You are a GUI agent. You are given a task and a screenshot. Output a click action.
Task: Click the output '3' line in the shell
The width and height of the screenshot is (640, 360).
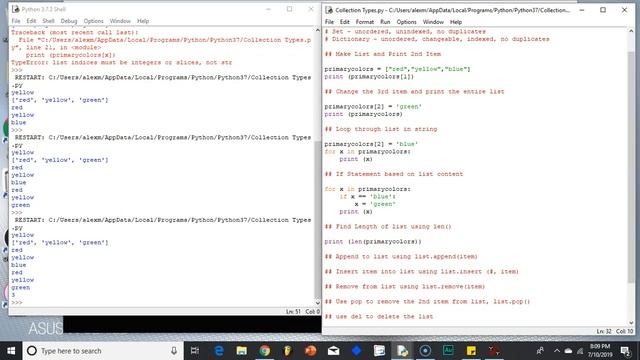coord(13,295)
